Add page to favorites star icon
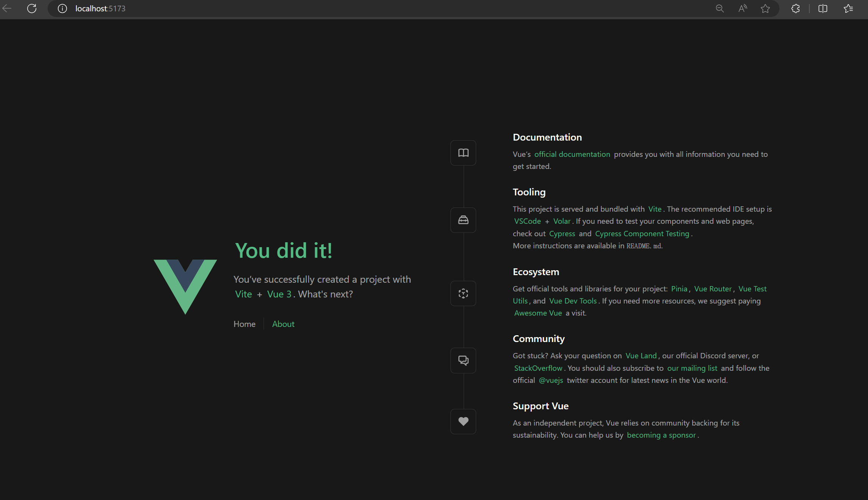Image resolution: width=868 pixels, height=500 pixels. 765,8
